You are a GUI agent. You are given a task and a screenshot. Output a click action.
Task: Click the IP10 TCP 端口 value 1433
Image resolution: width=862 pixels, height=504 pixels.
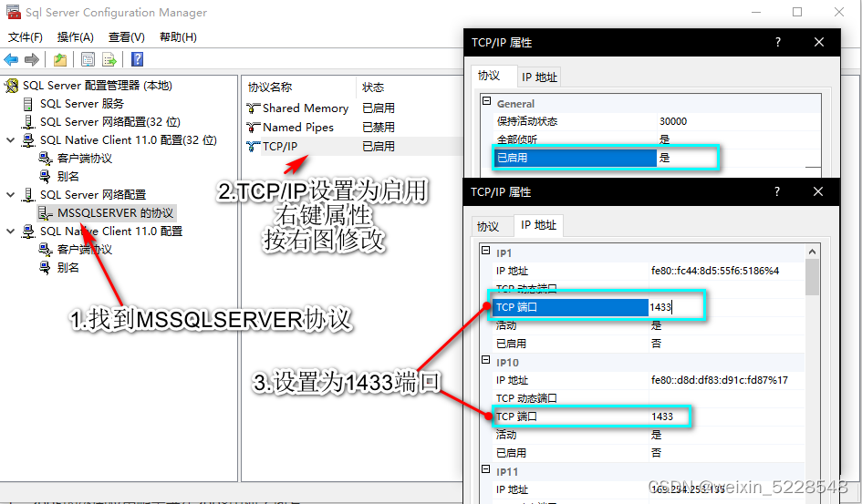click(x=662, y=417)
